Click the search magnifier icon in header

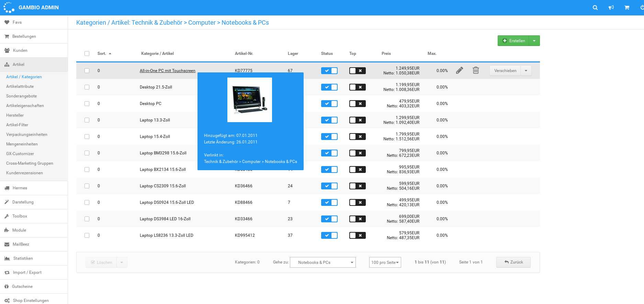[595, 8]
